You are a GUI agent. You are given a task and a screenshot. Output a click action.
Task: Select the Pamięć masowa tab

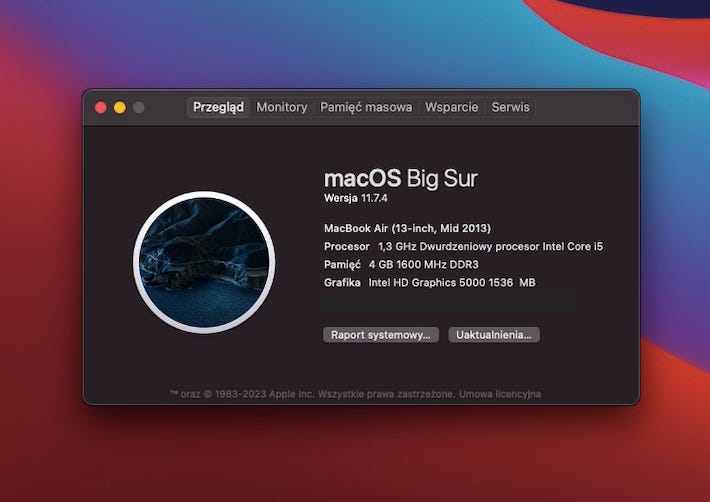pos(366,107)
